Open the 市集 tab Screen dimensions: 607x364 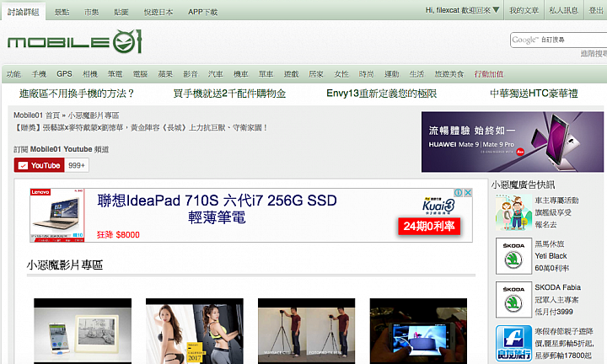point(92,12)
